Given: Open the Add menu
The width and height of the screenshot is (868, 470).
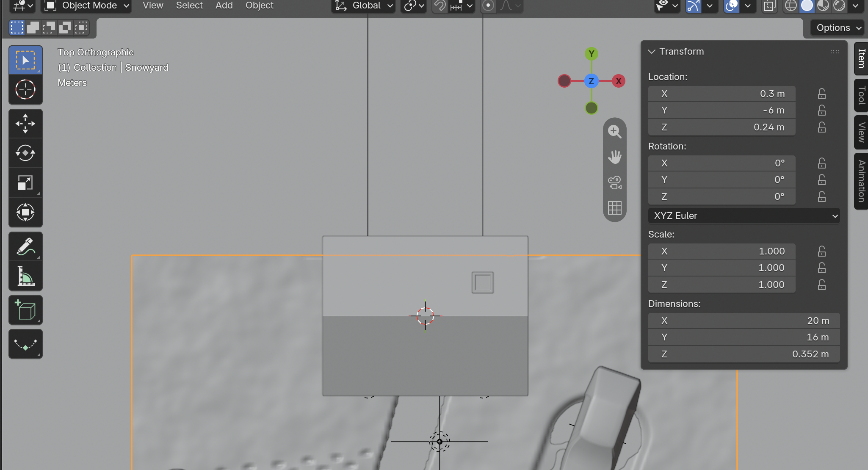Looking at the screenshot, I should pyautogui.click(x=224, y=6).
